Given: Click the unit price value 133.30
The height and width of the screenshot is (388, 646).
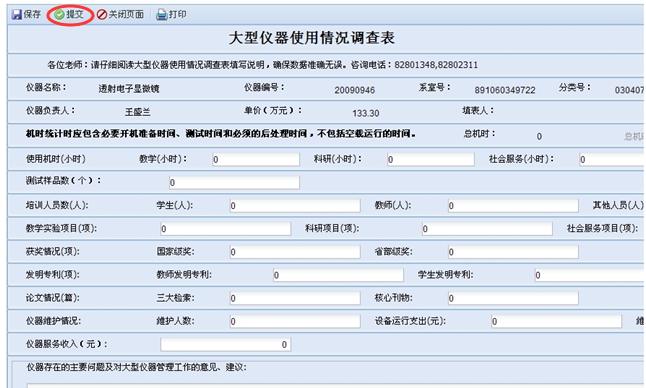Looking at the screenshot, I should (x=366, y=113).
